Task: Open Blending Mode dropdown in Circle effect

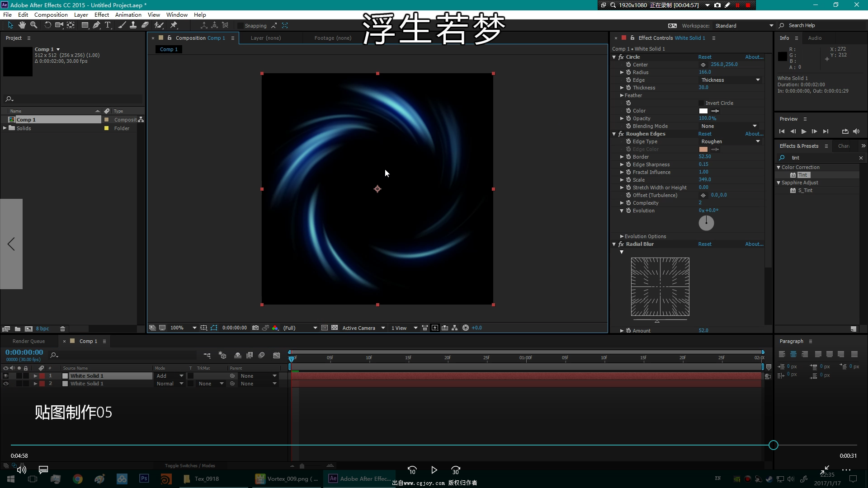Action: (728, 126)
